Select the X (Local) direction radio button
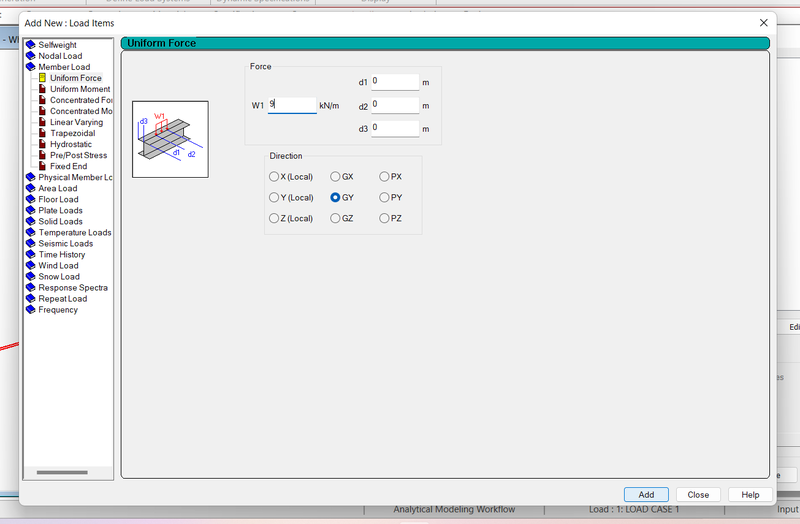Screen dimensions: 800x524 click(274, 177)
